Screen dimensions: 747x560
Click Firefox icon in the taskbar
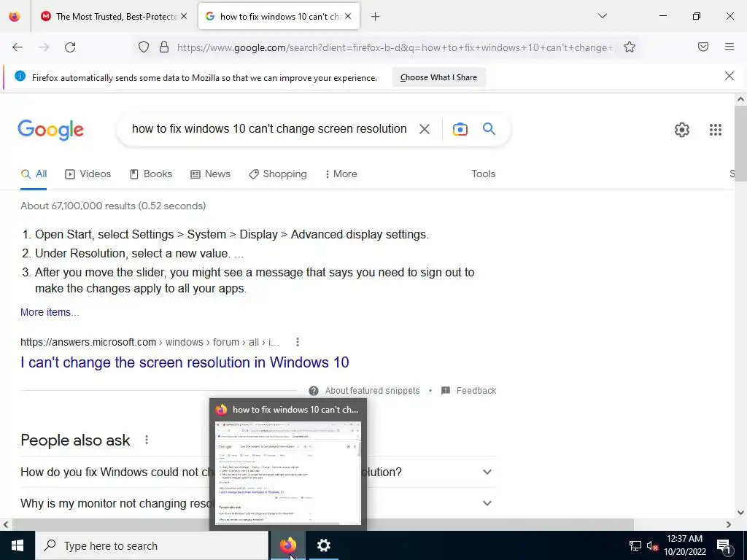(x=287, y=545)
